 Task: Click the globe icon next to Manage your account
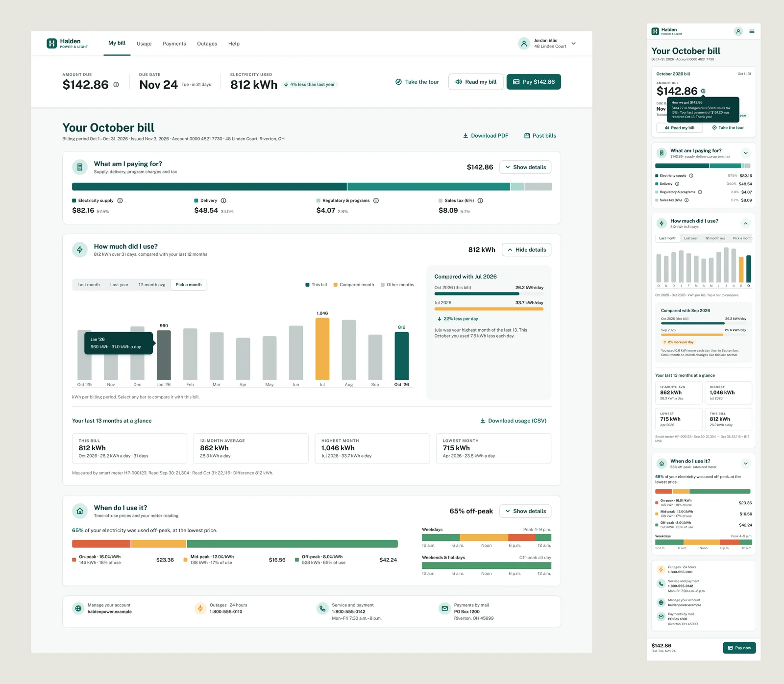point(78,609)
